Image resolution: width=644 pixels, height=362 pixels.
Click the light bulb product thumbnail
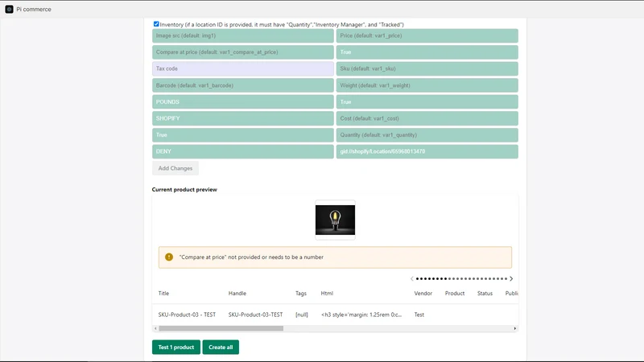point(335,220)
